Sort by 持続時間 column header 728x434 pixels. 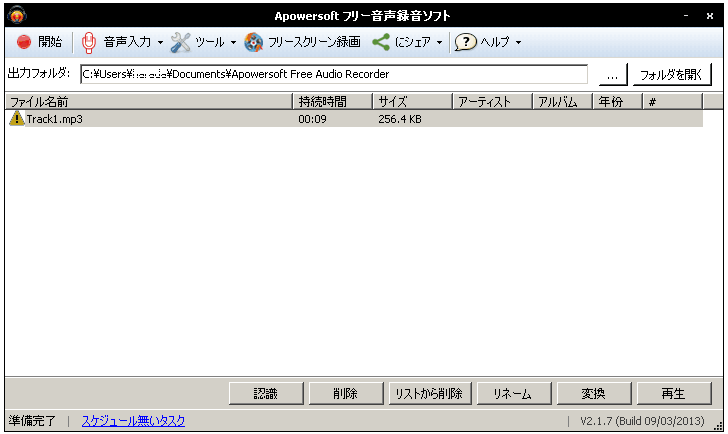pos(333,102)
